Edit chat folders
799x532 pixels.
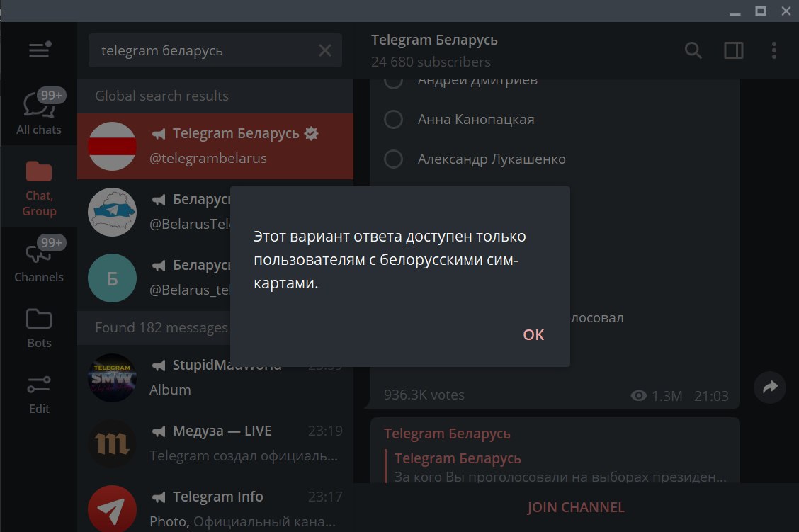click(39, 395)
